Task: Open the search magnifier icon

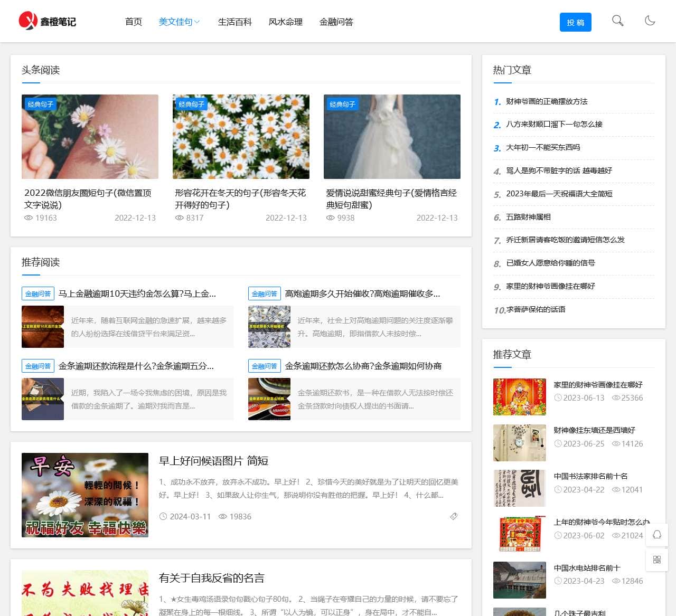Action: [x=617, y=21]
